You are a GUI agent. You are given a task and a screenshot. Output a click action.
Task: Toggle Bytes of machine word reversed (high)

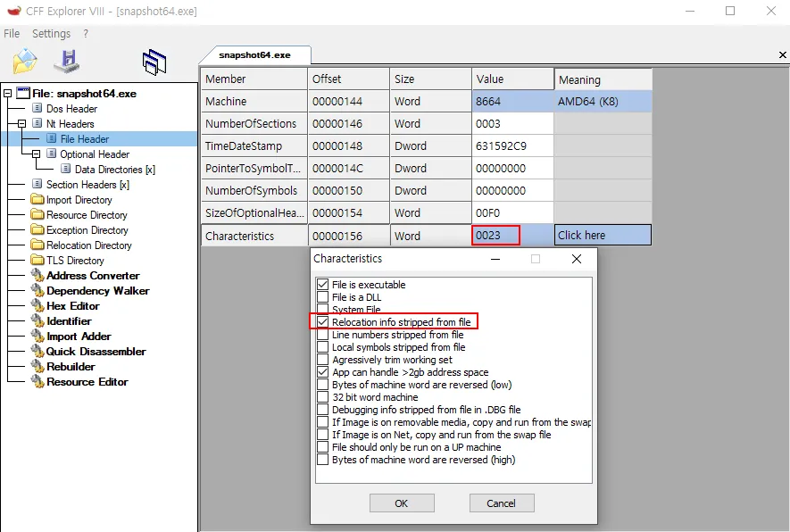(x=323, y=460)
